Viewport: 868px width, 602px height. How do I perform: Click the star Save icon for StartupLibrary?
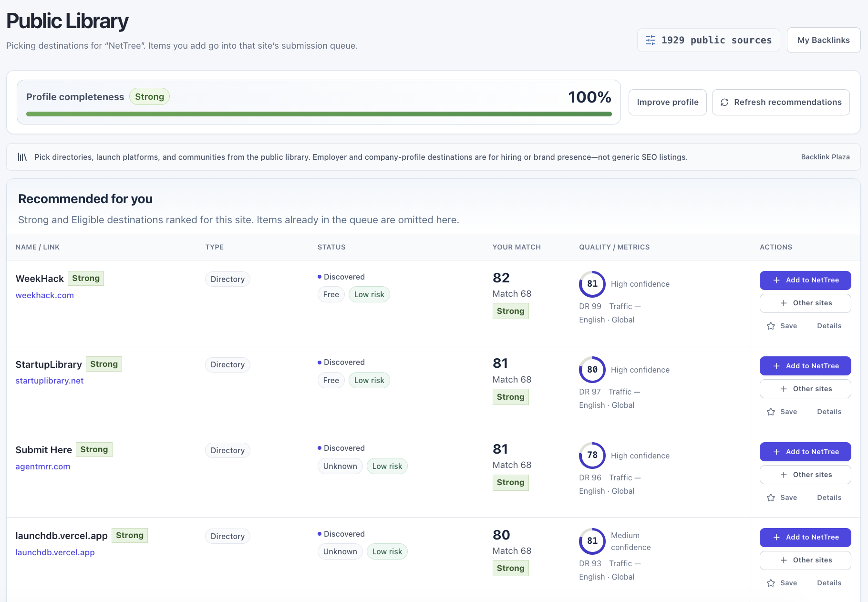(x=771, y=412)
